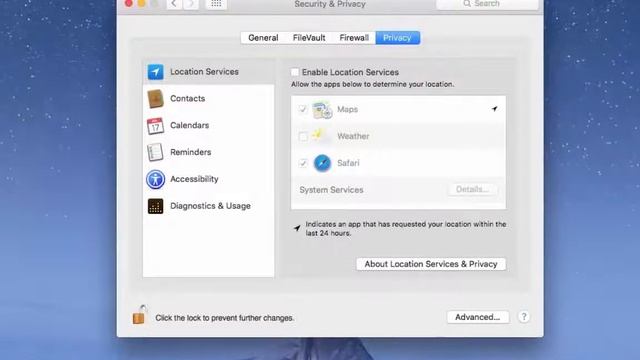Open About Location Services & Privacy

pos(431,264)
